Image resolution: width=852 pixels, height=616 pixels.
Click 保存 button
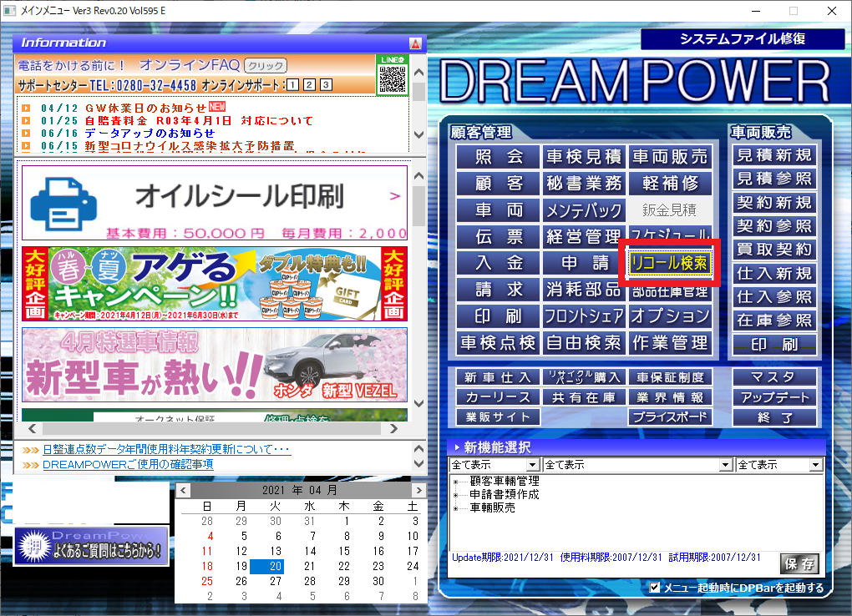[799, 564]
